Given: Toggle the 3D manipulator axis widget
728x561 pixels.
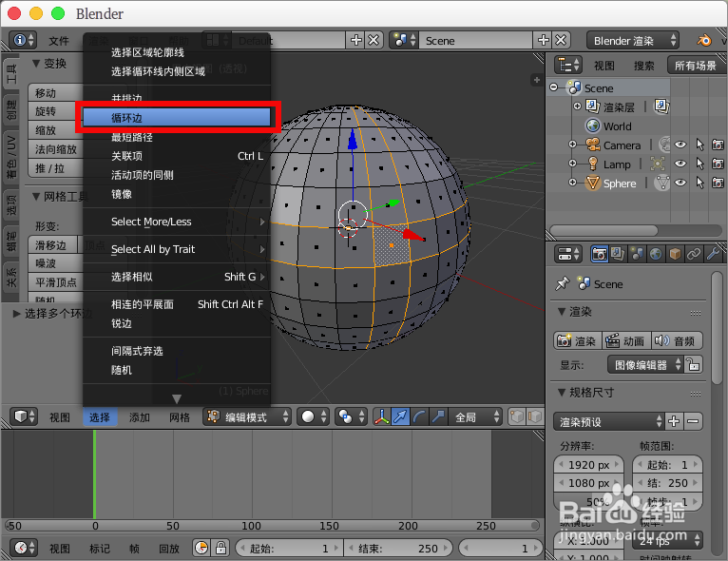Looking at the screenshot, I should [x=382, y=416].
